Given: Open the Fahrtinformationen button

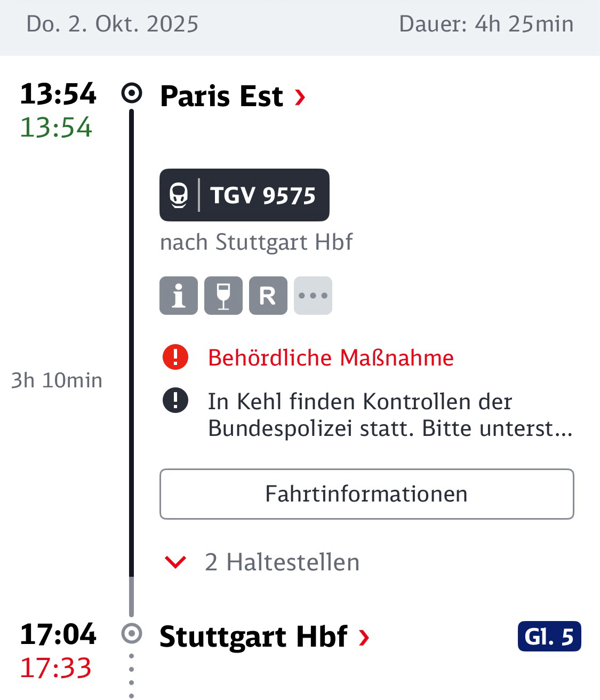Looking at the screenshot, I should click(366, 494).
